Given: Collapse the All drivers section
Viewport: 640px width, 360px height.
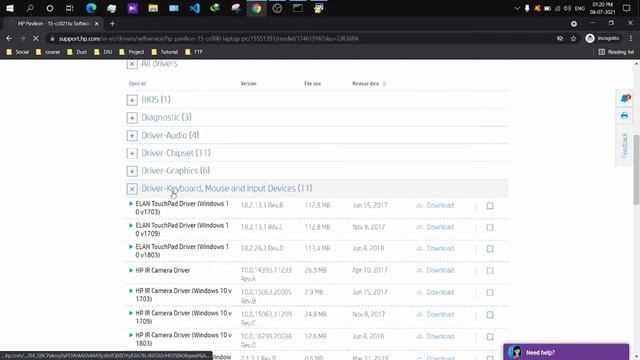Looking at the screenshot, I should (132, 64).
